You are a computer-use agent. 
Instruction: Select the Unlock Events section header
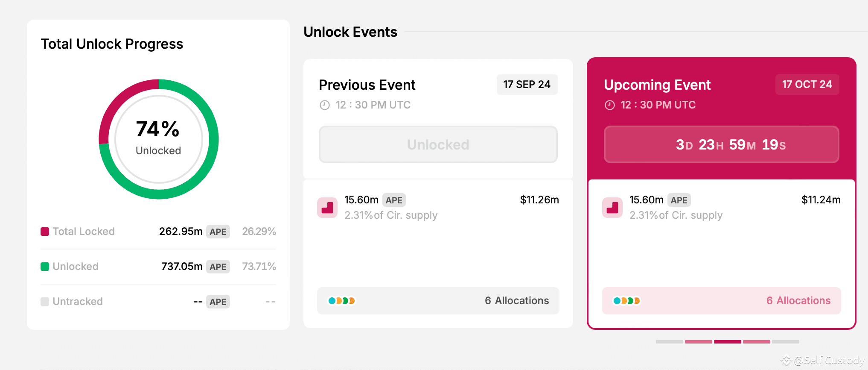tap(350, 32)
